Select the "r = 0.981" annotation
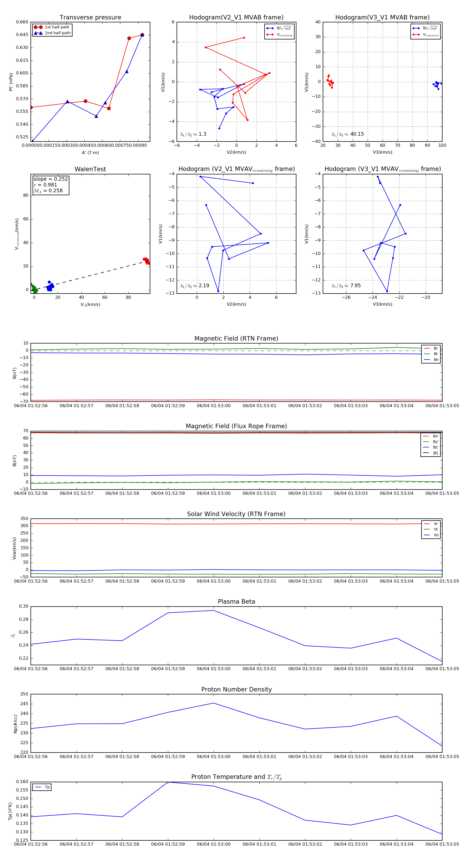 click(x=45, y=185)
